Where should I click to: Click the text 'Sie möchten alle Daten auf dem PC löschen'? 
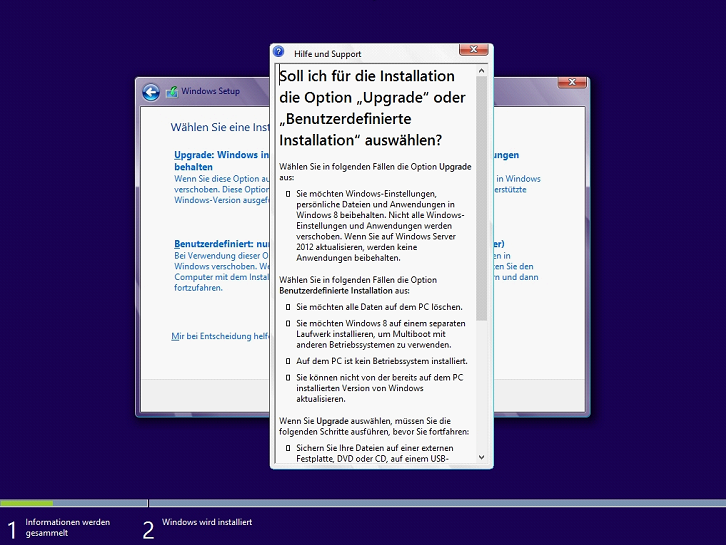[x=379, y=307]
